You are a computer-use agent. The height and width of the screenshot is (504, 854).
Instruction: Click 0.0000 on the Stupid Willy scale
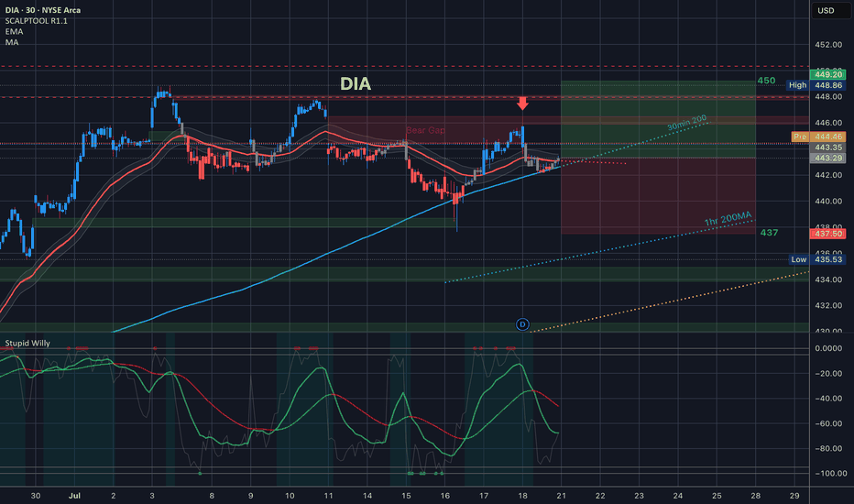(828, 348)
